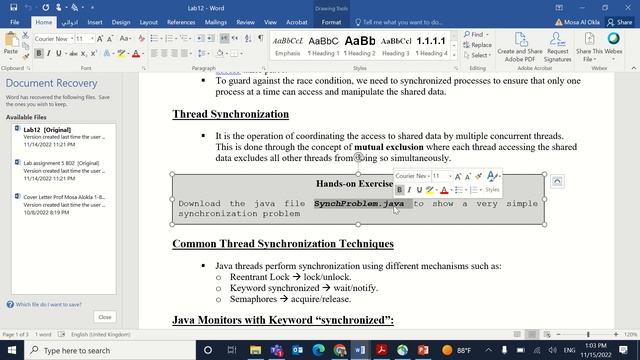Open the Select dropdown in Editing group
640x360 pixels.
point(478,56)
